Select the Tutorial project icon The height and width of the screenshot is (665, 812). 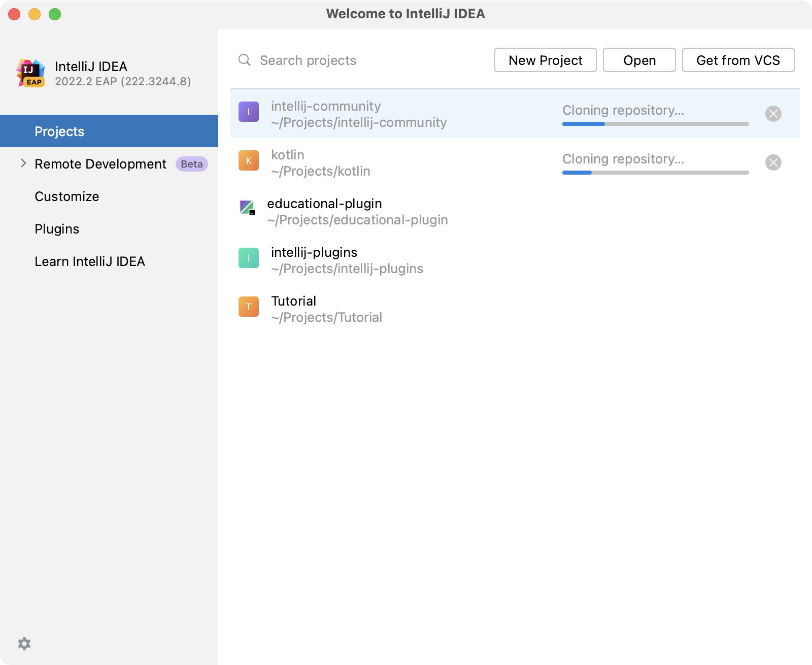click(248, 307)
